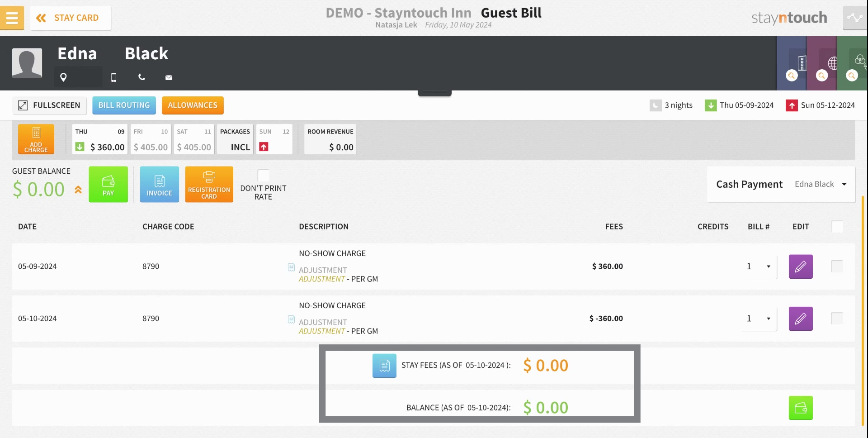Edit the 05-09-2024 no-show charge
The image size is (868, 438).
(801, 267)
